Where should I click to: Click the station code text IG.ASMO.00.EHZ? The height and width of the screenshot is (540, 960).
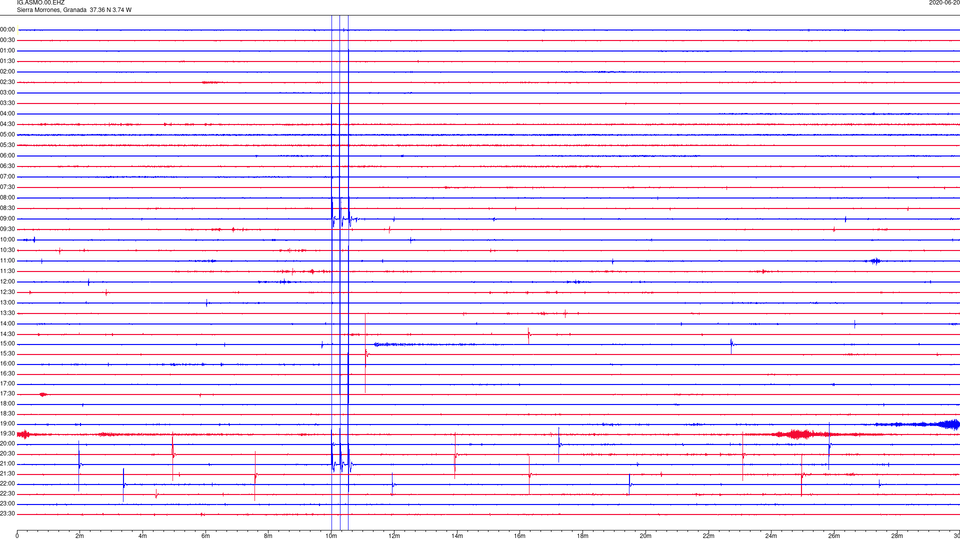click(x=40, y=3)
